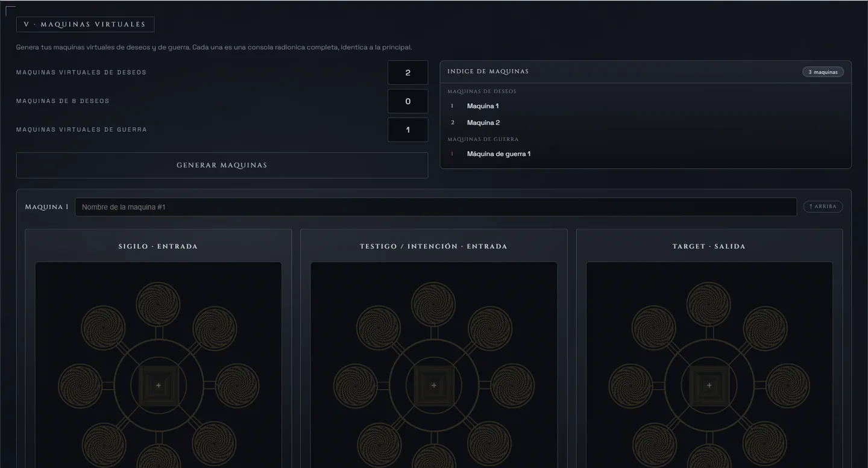Select the V · Maquinas Virtuales section header
This screenshot has width=868, height=468.
tap(85, 24)
